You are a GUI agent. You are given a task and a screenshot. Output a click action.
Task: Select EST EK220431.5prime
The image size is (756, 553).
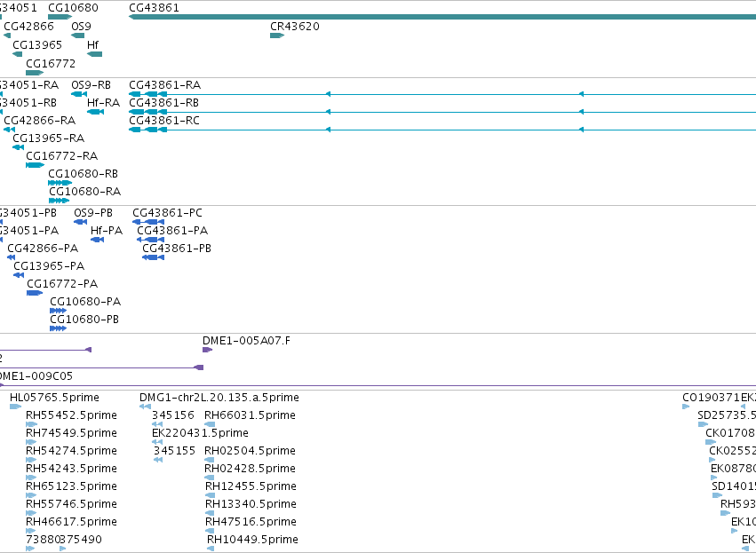pyautogui.click(x=157, y=442)
